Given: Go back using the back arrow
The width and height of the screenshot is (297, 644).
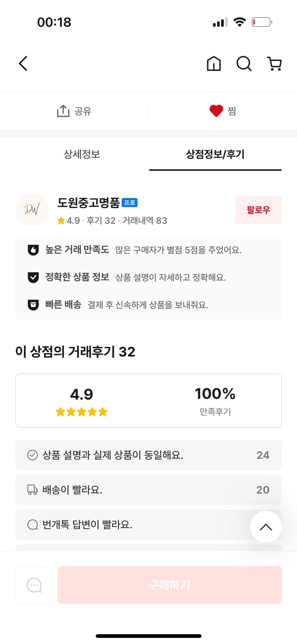Looking at the screenshot, I should (23, 63).
